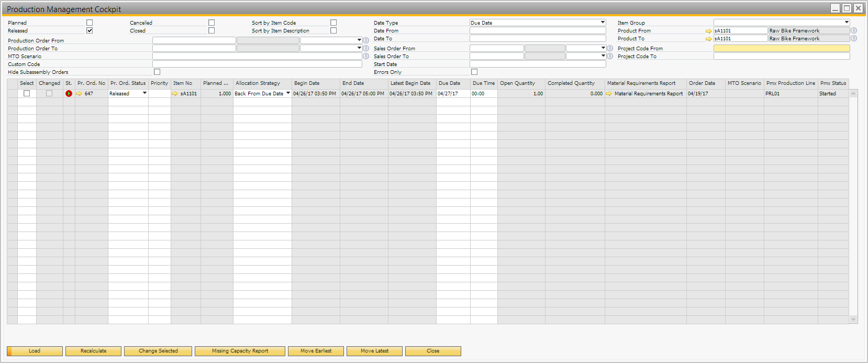Click choose-from-list icon for MTO Scenario
The image size is (868, 363).
(x=366, y=56)
